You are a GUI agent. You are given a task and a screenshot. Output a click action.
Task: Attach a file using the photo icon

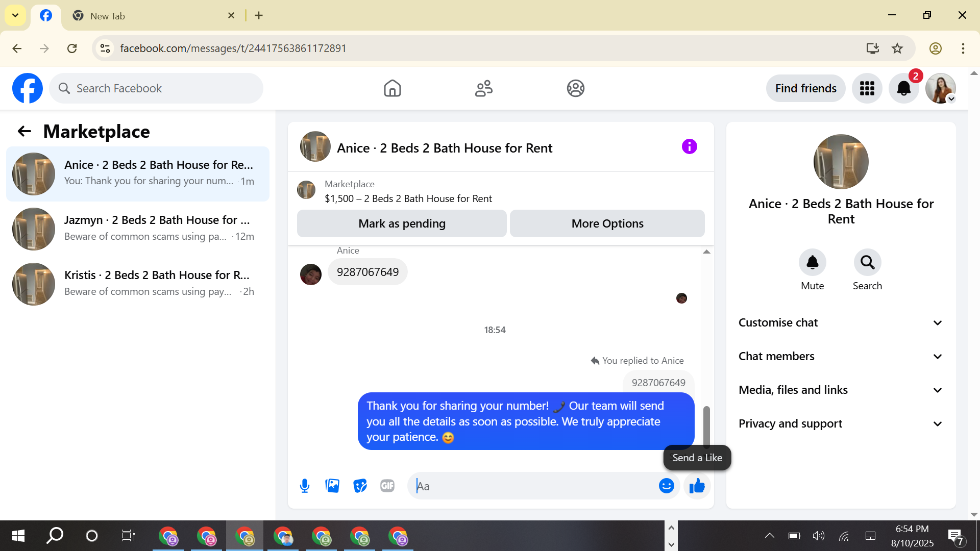pos(332,486)
